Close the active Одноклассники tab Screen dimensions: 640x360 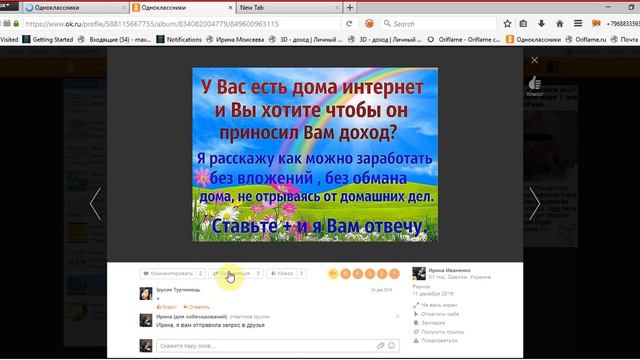(x=230, y=8)
